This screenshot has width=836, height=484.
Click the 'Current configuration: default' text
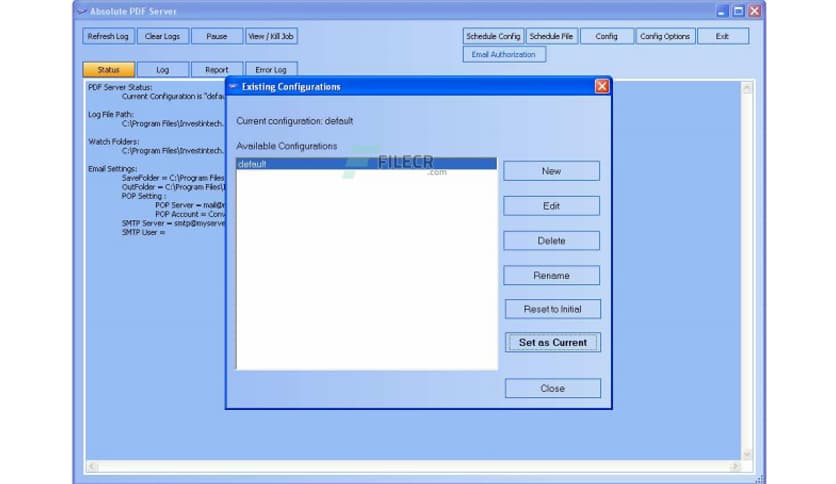pos(294,121)
